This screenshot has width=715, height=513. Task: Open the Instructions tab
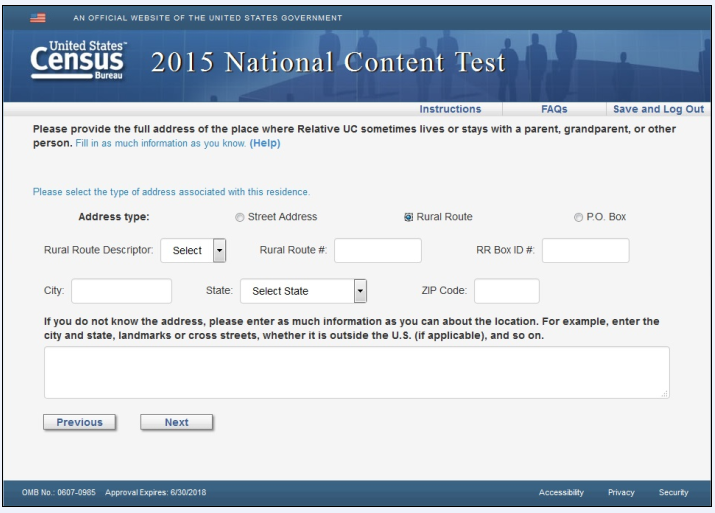tap(450, 109)
